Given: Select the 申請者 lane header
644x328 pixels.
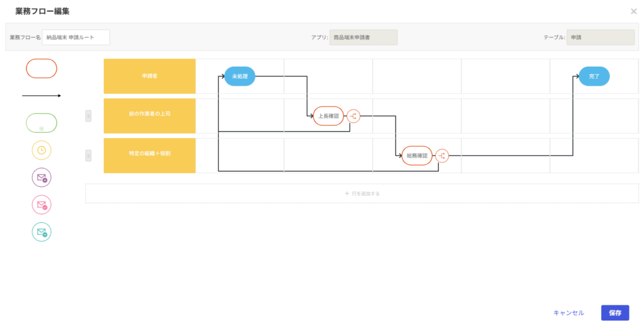Looking at the screenshot, I should tap(150, 76).
